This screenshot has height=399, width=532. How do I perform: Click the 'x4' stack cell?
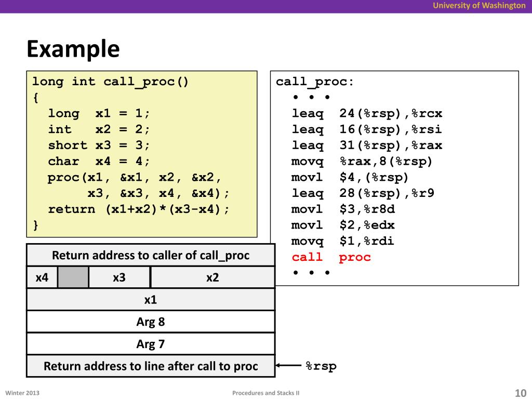point(42,277)
